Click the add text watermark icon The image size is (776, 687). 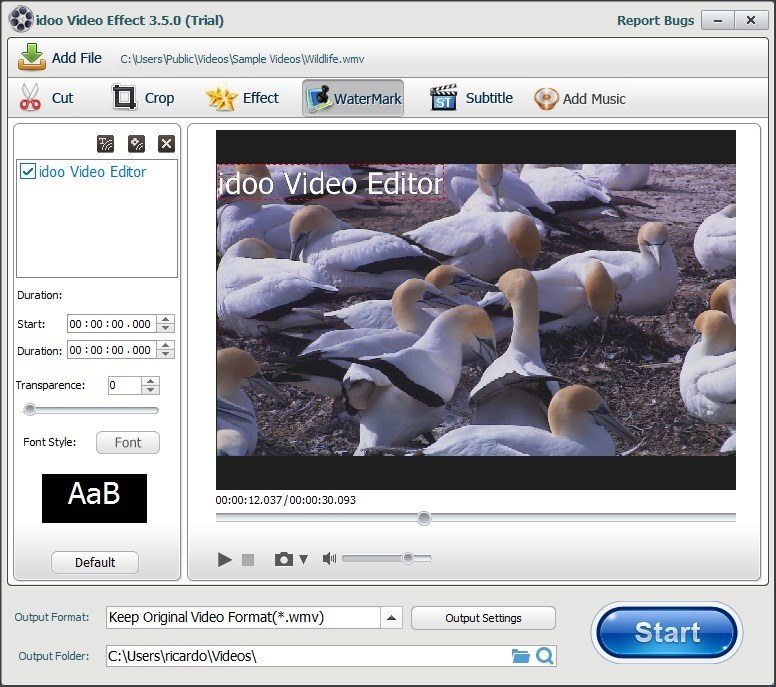point(105,144)
